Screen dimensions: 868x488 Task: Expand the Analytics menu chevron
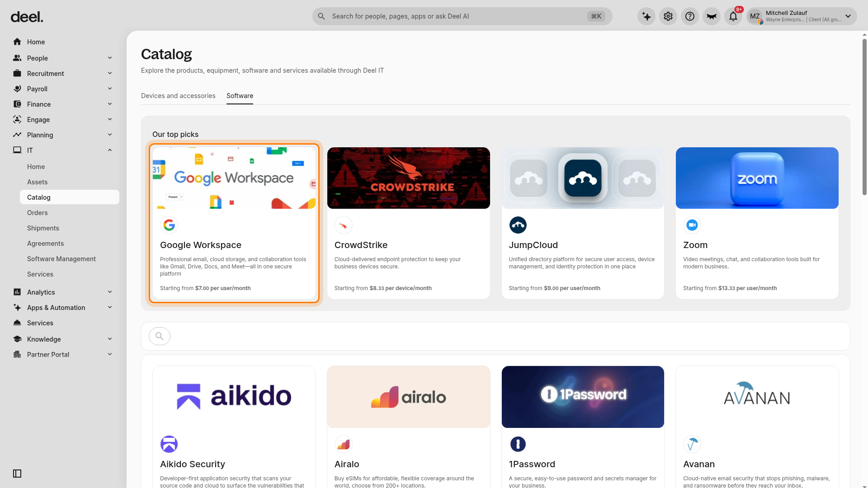tap(110, 292)
